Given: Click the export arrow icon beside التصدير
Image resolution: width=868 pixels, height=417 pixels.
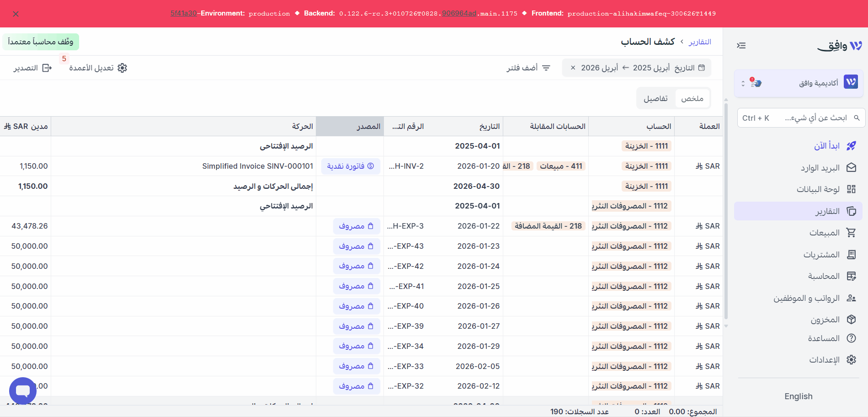Looking at the screenshot, I should click(47, 68).
